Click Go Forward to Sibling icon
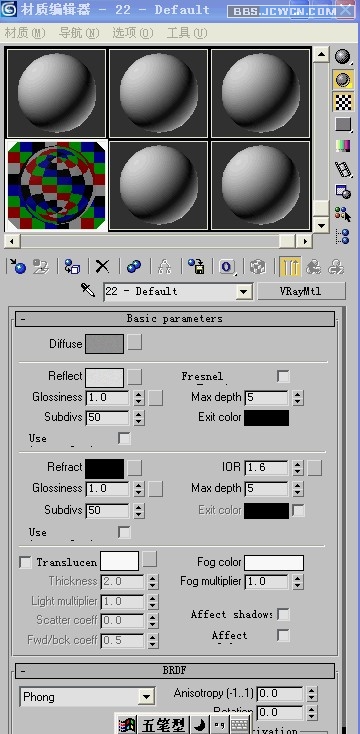Screen dimensions: 360x734 336,267
